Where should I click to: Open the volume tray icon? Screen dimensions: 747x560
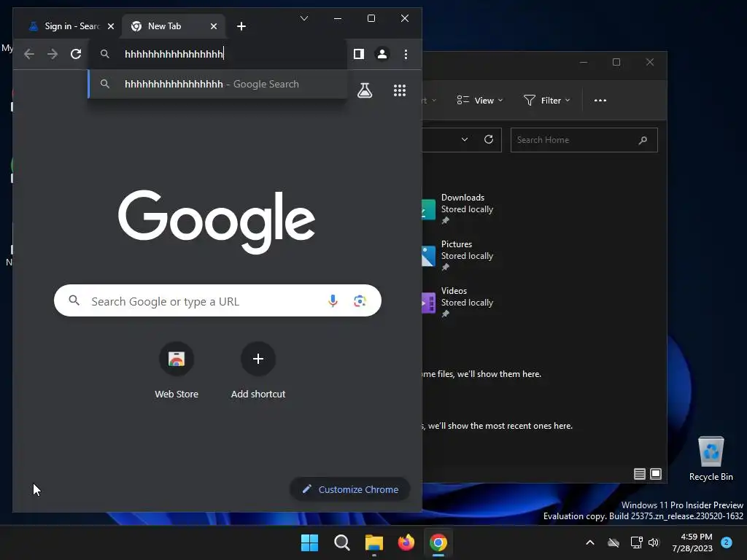654,542
